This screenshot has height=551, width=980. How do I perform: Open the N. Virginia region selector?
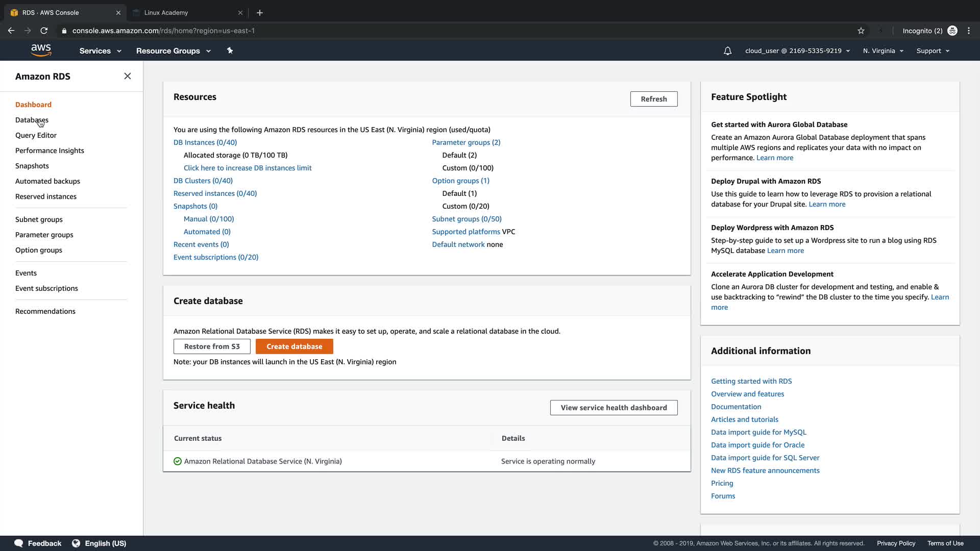click(x=883, y=51)
